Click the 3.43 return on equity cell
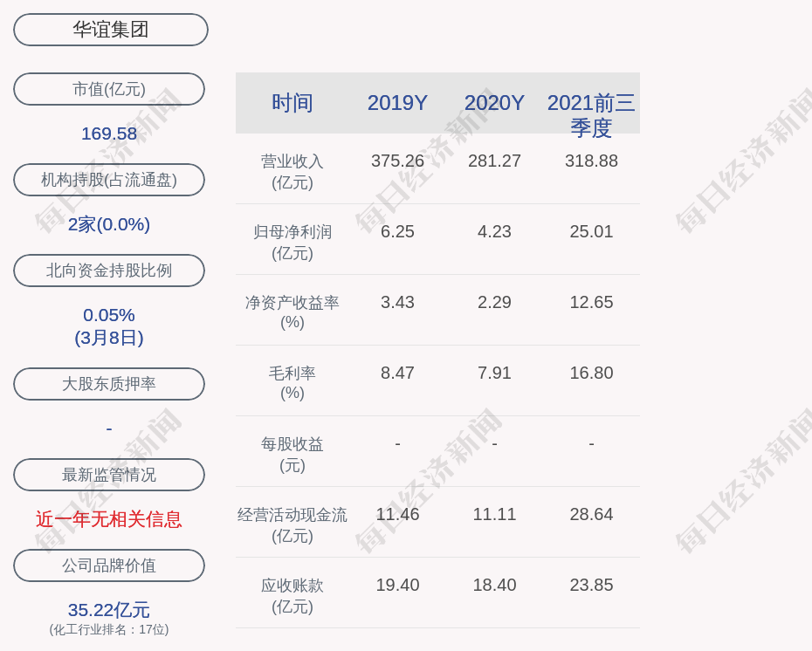 coord(398,302)
